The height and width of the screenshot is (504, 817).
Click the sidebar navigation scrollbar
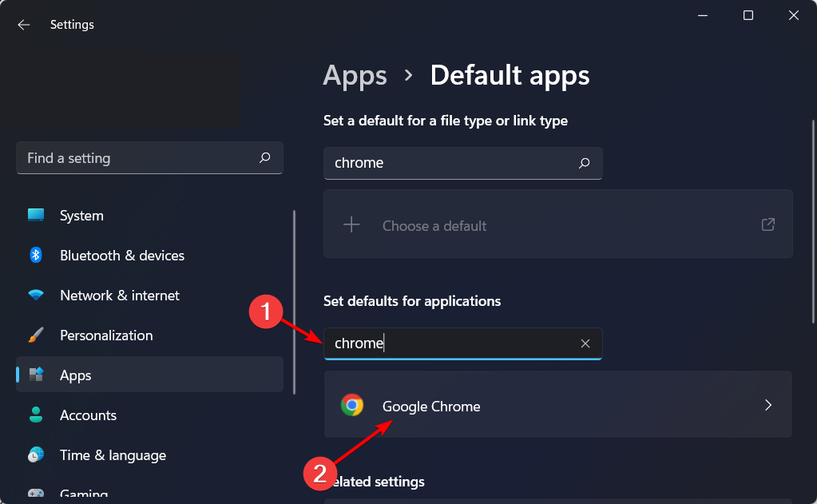pos(295,302)
